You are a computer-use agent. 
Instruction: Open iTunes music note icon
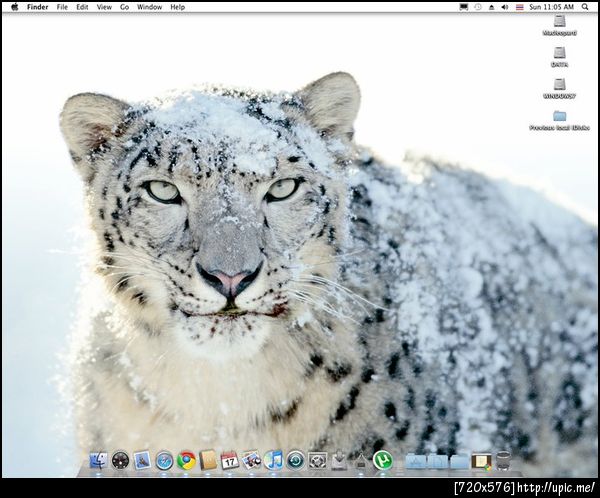[x=274, y=460]
